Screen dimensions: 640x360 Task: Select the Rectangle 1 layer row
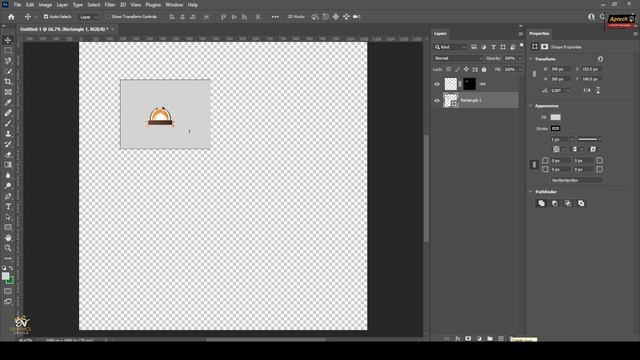[481, 100]
